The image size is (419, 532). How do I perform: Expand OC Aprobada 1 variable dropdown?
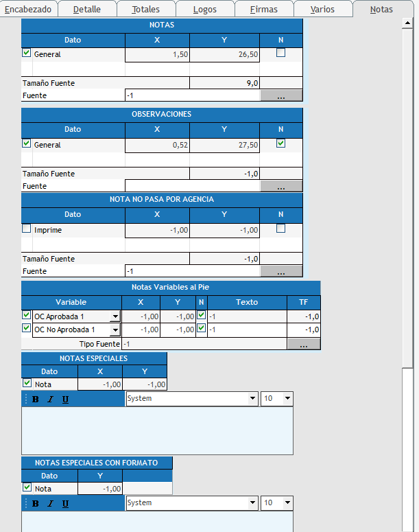115,316
